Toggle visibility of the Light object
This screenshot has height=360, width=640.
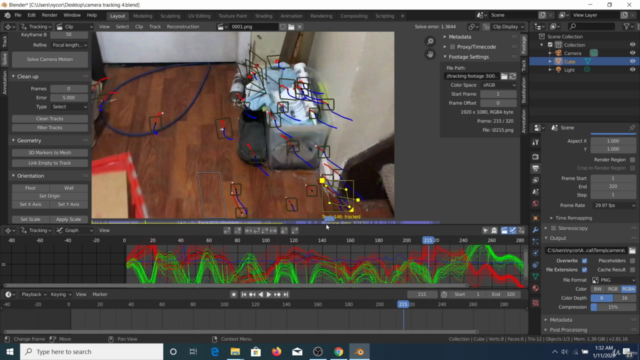pyautogui.click(x=633, y=70)
